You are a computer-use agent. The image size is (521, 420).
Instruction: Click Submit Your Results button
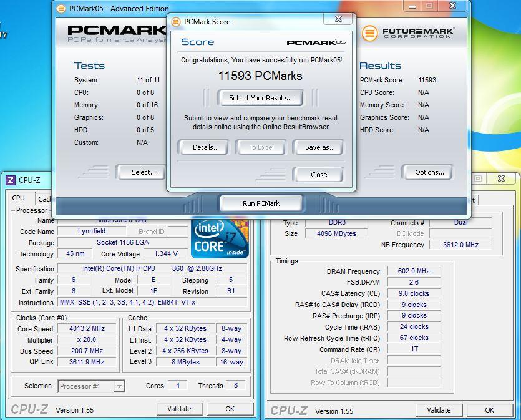click(x=261, y=98)
